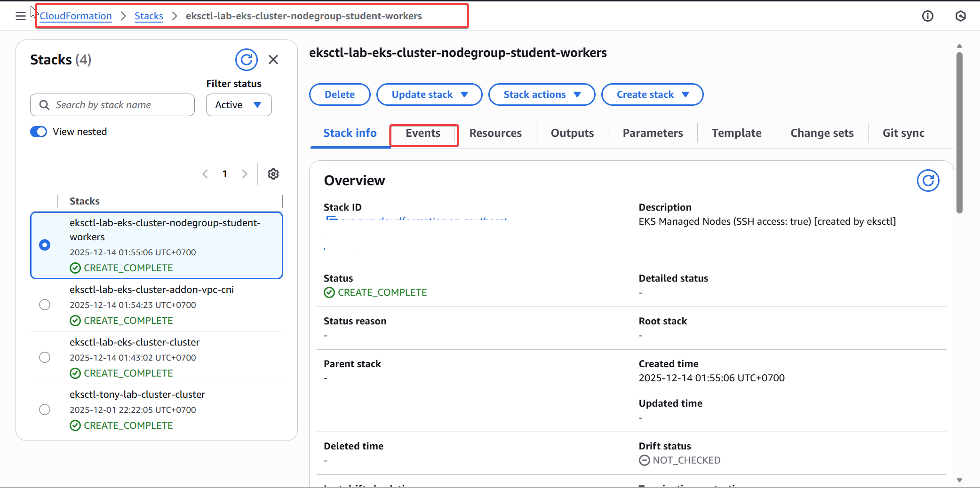Select eksctl-tony-lab-cluster-cluster radio button
Viewport: 980px width, 488px height.
(x=45, y=409)
